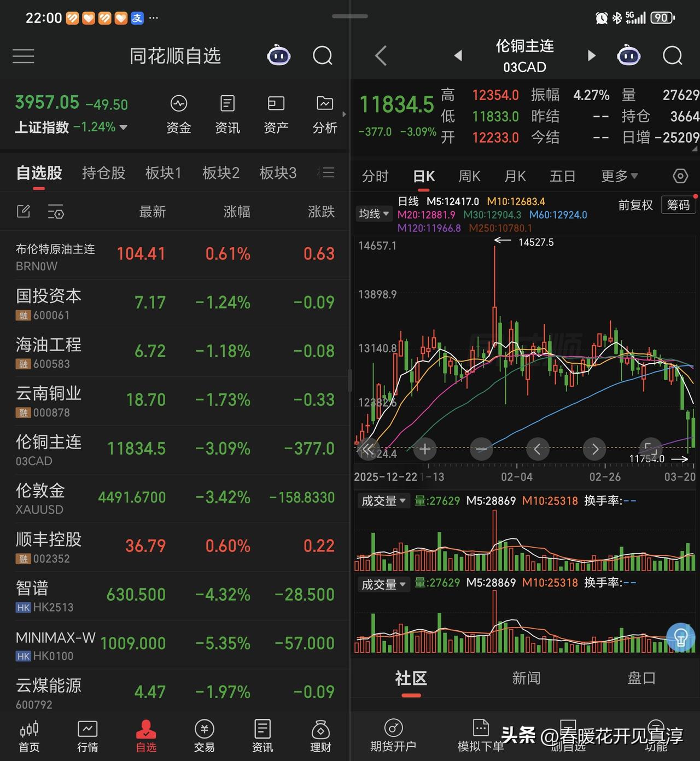This screenshot has width=700, height=761.
Task: Expand the 上证指数 index dropdown arrow
Action: (x=123, y=127)
